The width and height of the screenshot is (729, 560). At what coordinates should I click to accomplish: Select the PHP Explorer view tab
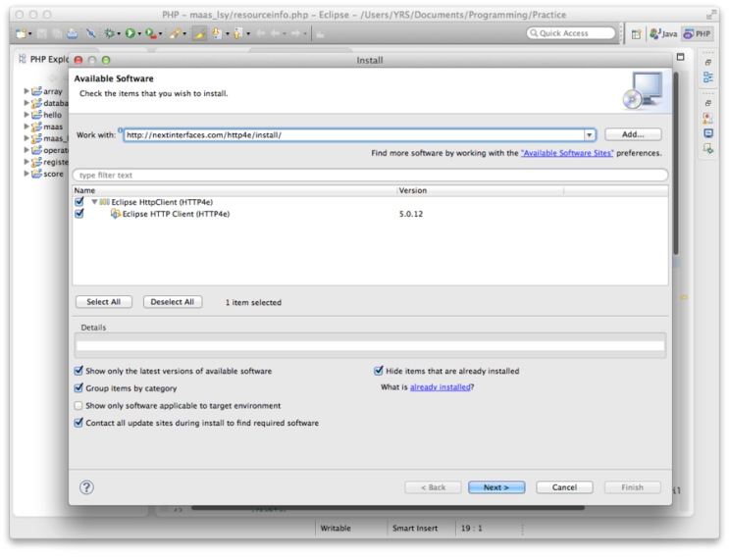44,59
